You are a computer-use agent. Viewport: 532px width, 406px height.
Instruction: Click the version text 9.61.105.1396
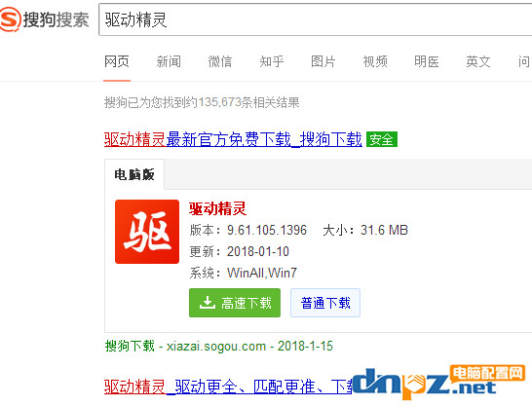click(x=267, y=230)
